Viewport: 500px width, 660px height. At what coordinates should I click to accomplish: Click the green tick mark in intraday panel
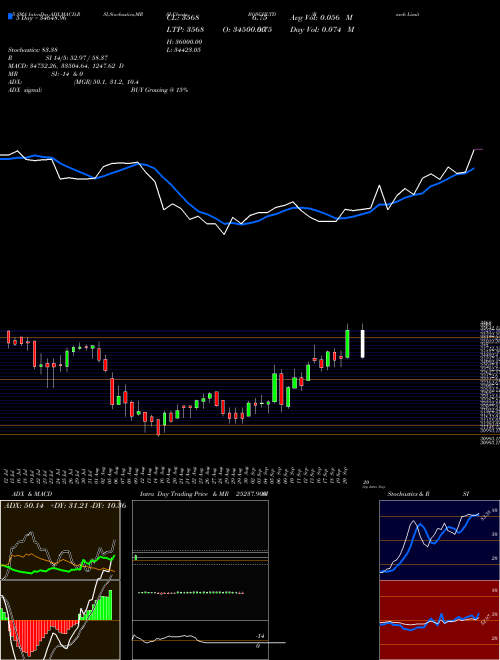pyautogui.click(x=136, y=558)
